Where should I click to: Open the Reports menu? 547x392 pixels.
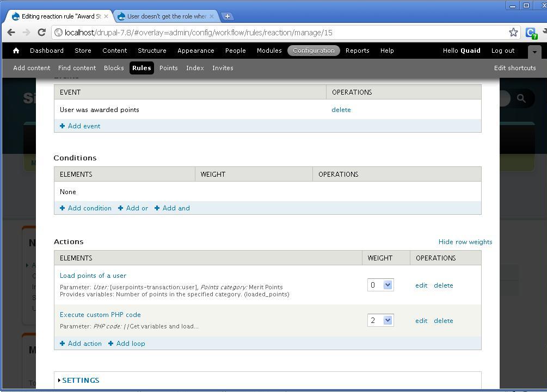pyautogui.click(x=357, y=51)
